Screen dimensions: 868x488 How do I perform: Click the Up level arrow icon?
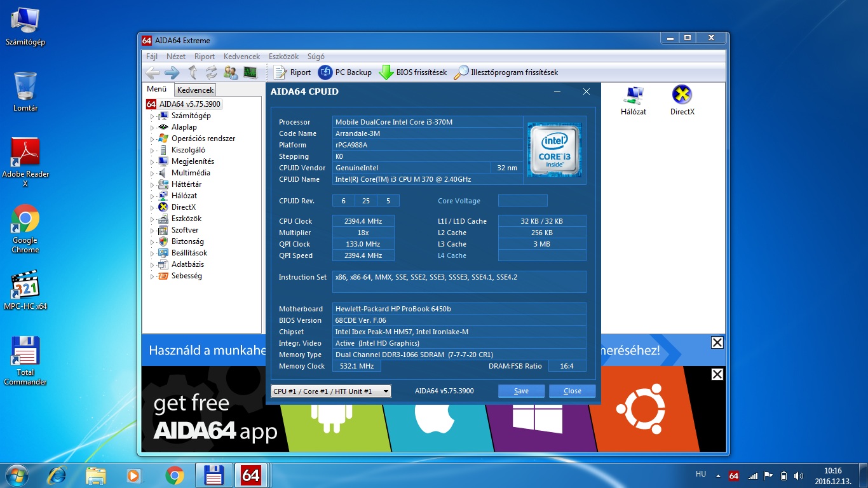click(193, 72)
